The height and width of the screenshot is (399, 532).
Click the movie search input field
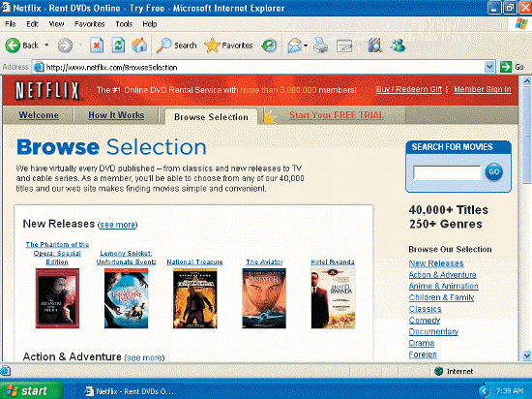[447, 172]
